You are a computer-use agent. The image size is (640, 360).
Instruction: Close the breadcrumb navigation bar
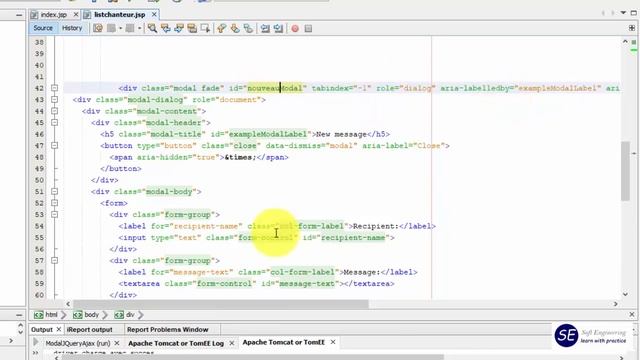coord(632,314)
